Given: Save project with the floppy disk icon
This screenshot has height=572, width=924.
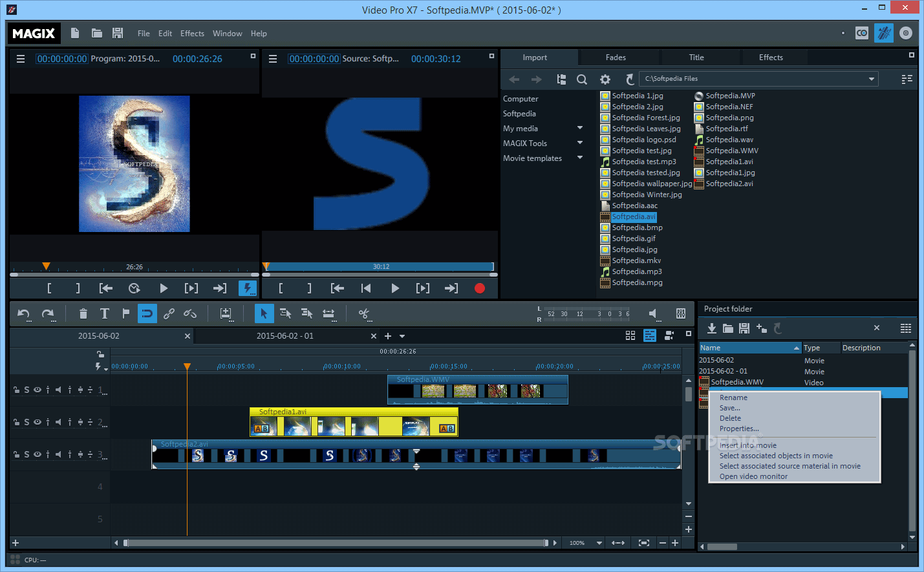Looking at the screenshot, I should click(118, 33).
